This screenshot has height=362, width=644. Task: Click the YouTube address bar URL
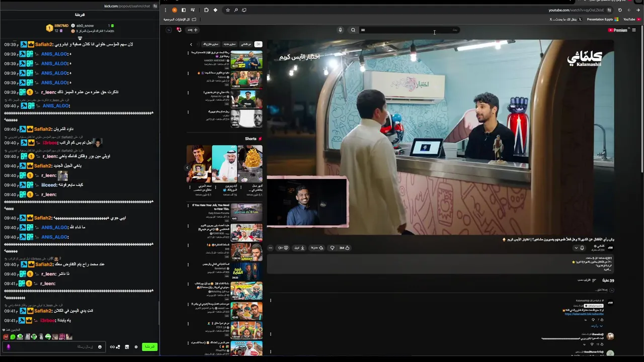click(576, 10)
